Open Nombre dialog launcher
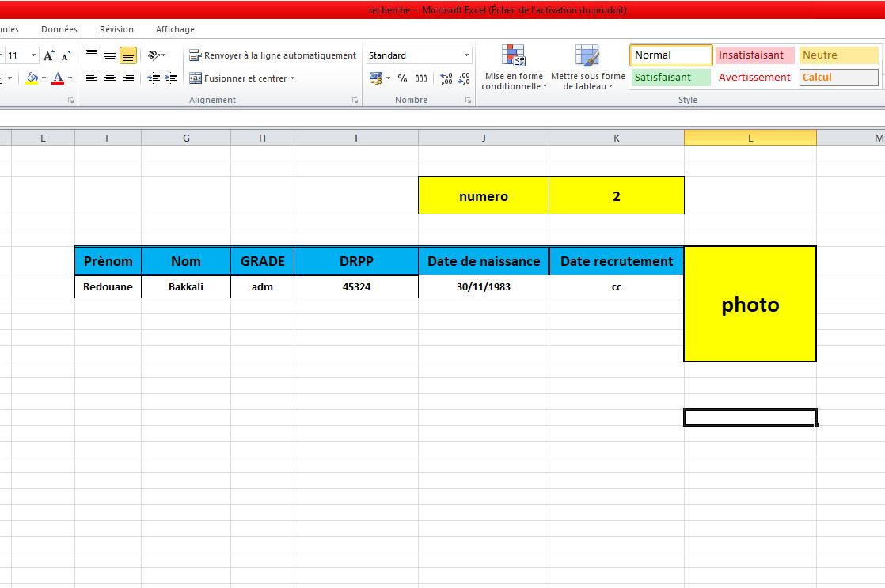The image size is (885, 588). pos(468,100)
